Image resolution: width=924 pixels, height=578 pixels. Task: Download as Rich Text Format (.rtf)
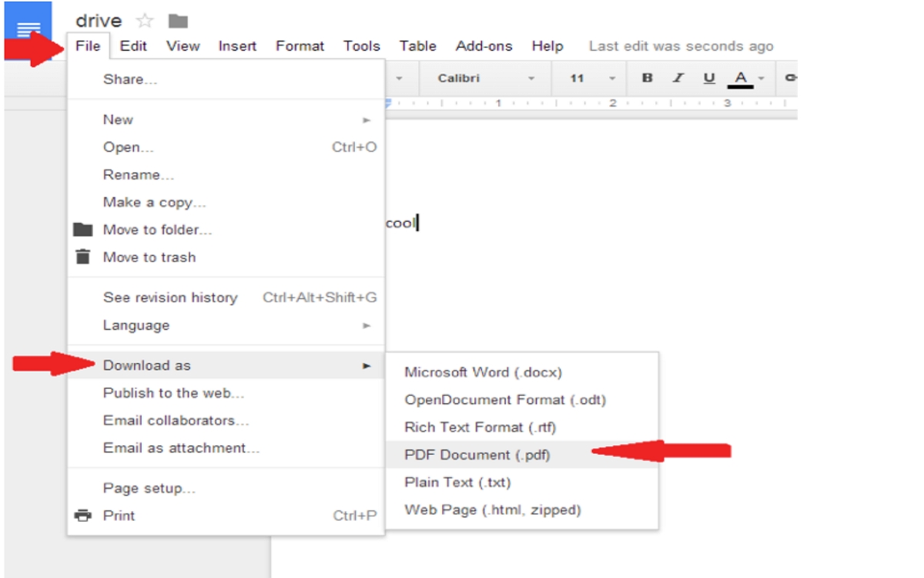click(x=521, y=427)
